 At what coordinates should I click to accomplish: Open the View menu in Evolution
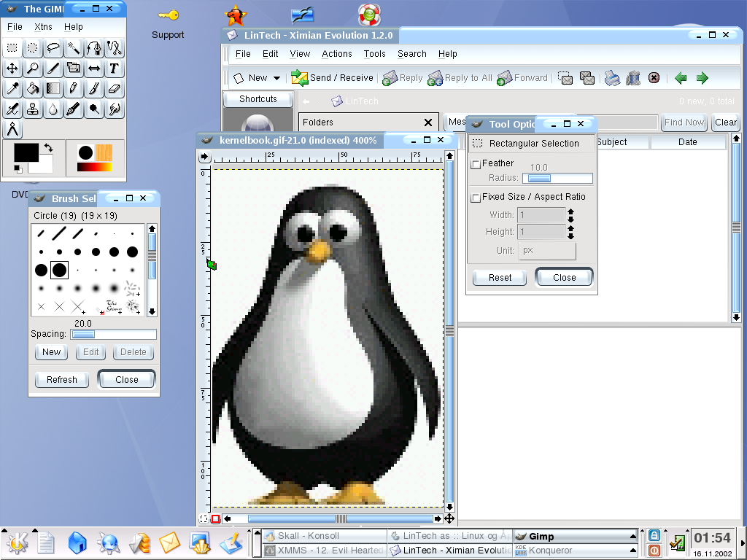300,54
